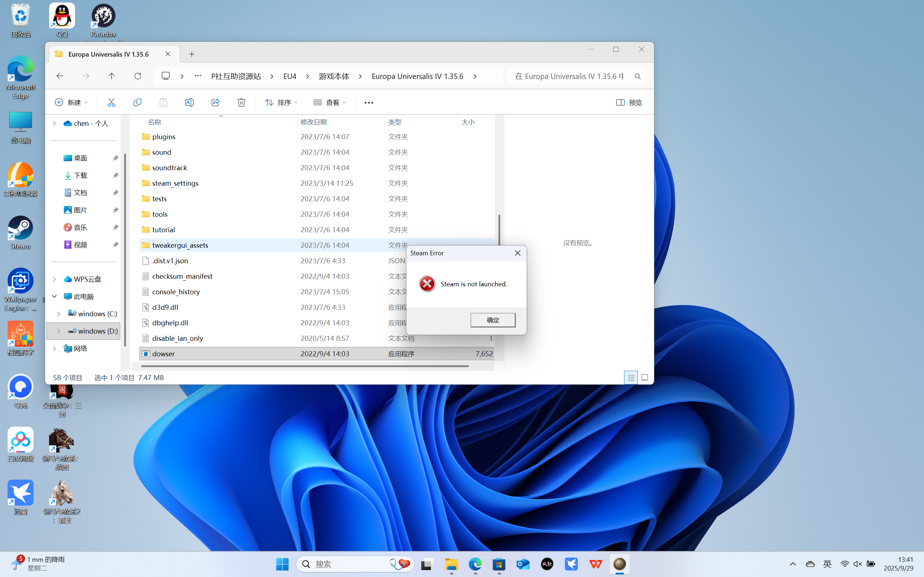Open the 查看 view dropdown
The height and width of the screenshot is (577, 924).
click(330, 102)
